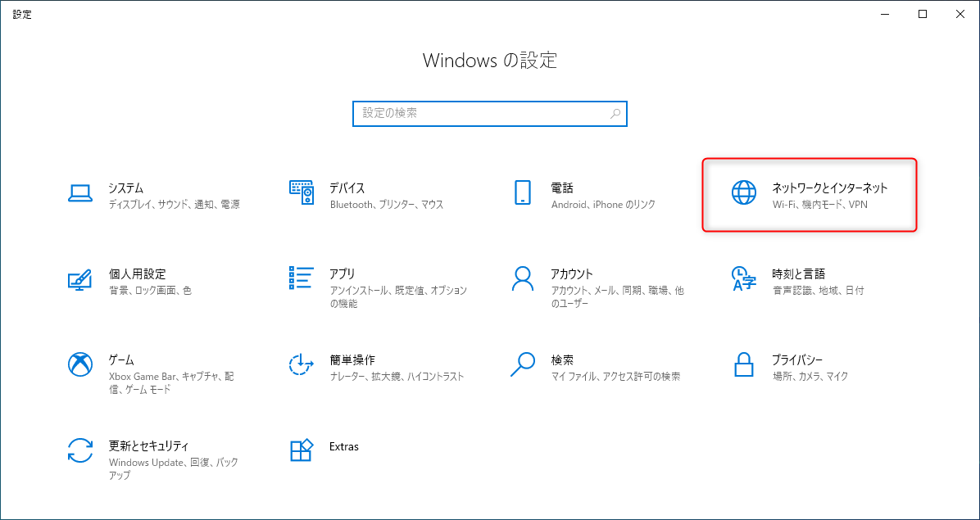This screenshot has height=520, width=980.
Task: Open the 個人用設定 paintbrush icon
Action: 80,279
